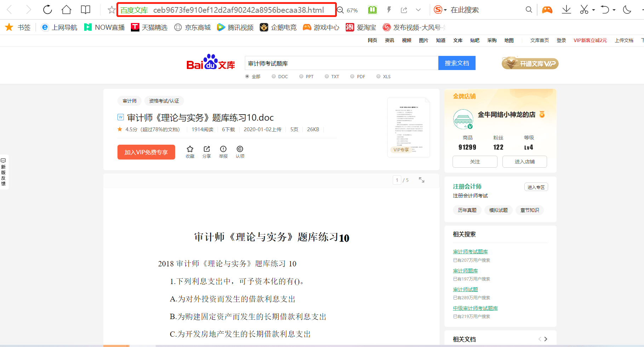This screenshot has width=644, height=347.
Task: Bookmark this page with the star icon
Action: point(111,10)
